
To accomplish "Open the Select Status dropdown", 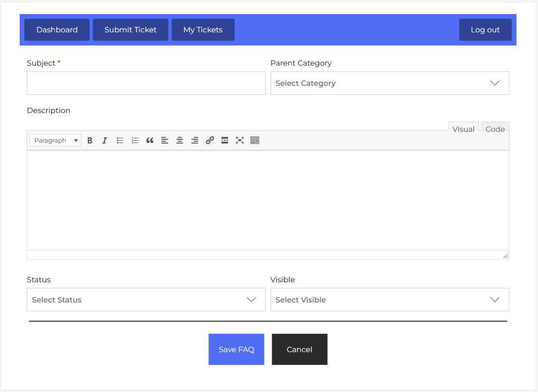I will point(146,300).
